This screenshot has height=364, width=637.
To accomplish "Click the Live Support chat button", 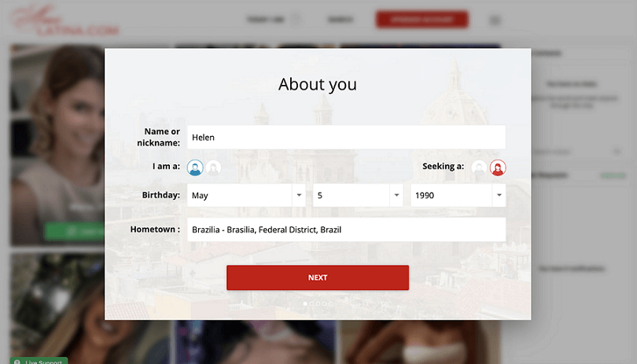I will [x=39, y=361].
